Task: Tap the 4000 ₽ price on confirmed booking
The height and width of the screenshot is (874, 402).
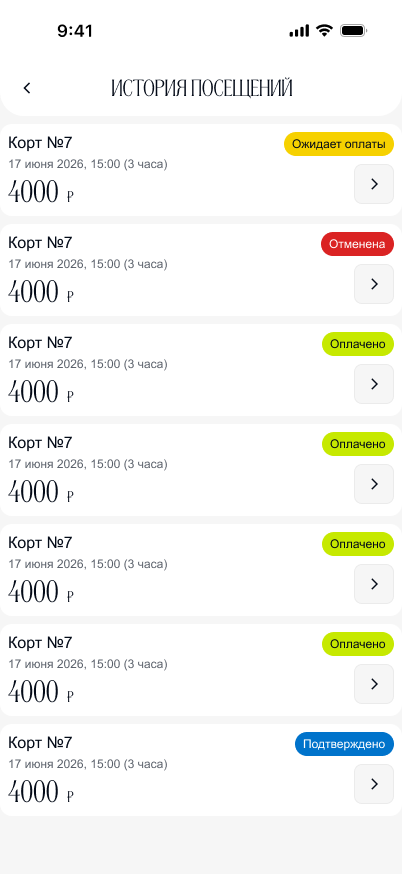Action: point(41,792)
